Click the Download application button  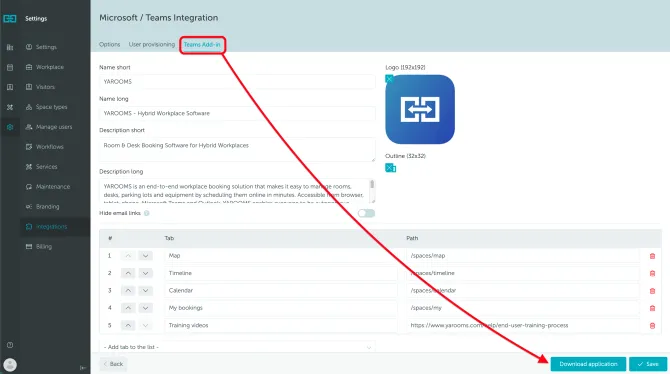point(588,364)
